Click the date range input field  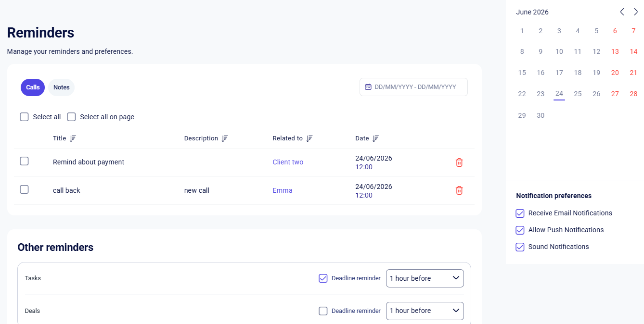[x=413, y=87]
